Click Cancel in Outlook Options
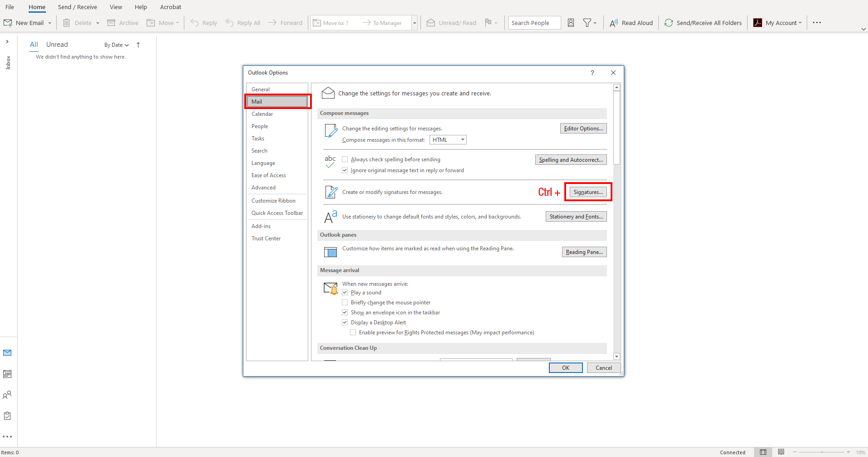Image resolution: width=868 pixels, height=457 pixels. [x=603, y=368]
